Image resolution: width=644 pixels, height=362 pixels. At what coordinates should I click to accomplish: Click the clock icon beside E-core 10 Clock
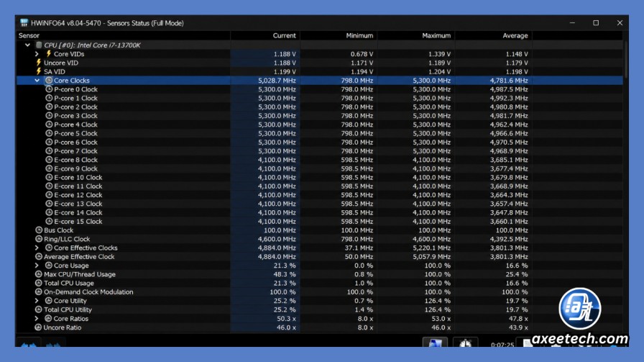click(x=49, y=177)
